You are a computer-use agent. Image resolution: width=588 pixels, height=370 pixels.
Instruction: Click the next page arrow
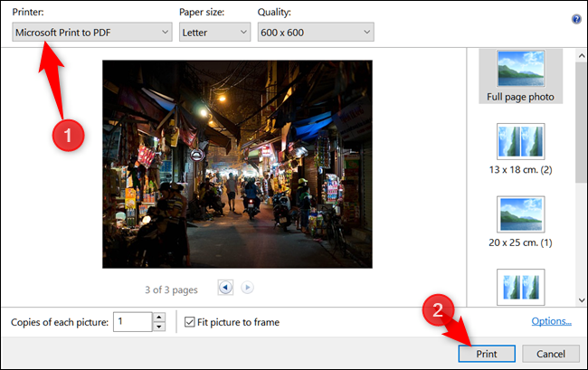(247, 288)
